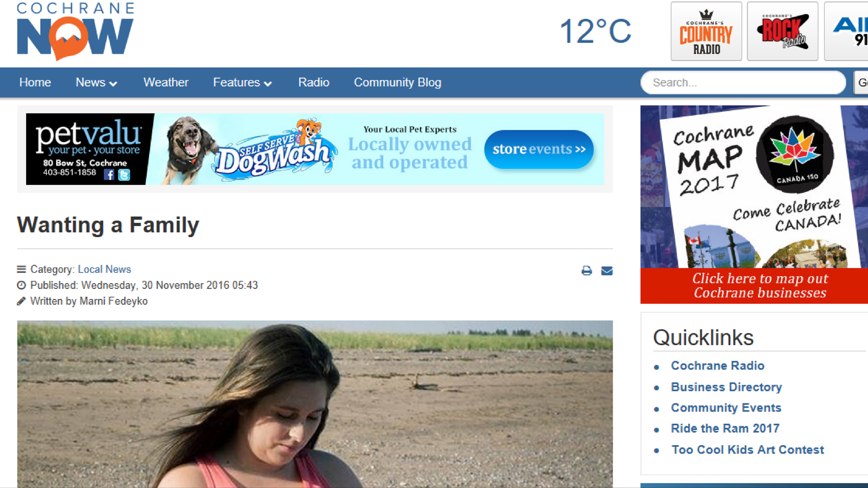Open the Business Directory quicklink

pos(726,387)
